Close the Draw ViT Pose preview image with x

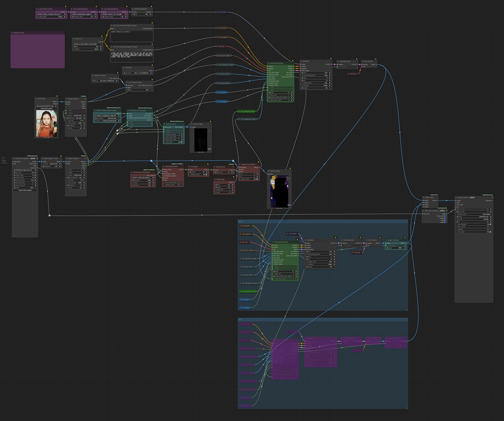click(x=209, y=131)
